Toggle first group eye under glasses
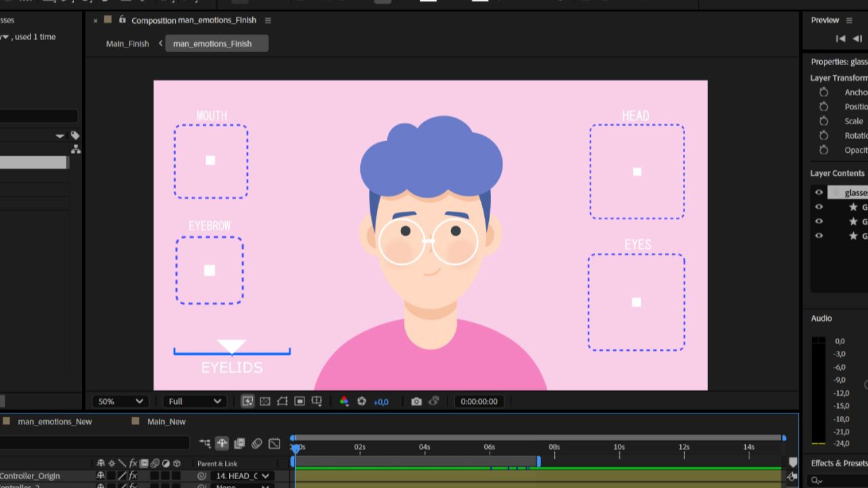The width and height of the screenshot is (868, 488). [818, 207]
